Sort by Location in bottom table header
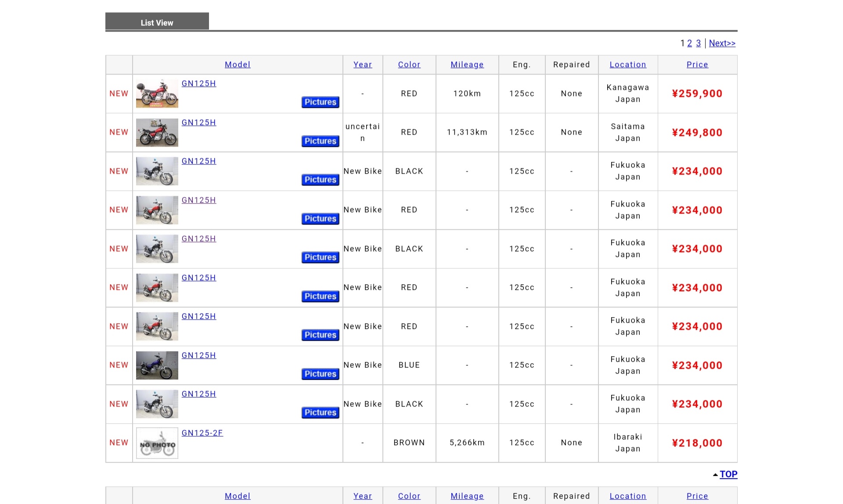 tap(628, 496)
